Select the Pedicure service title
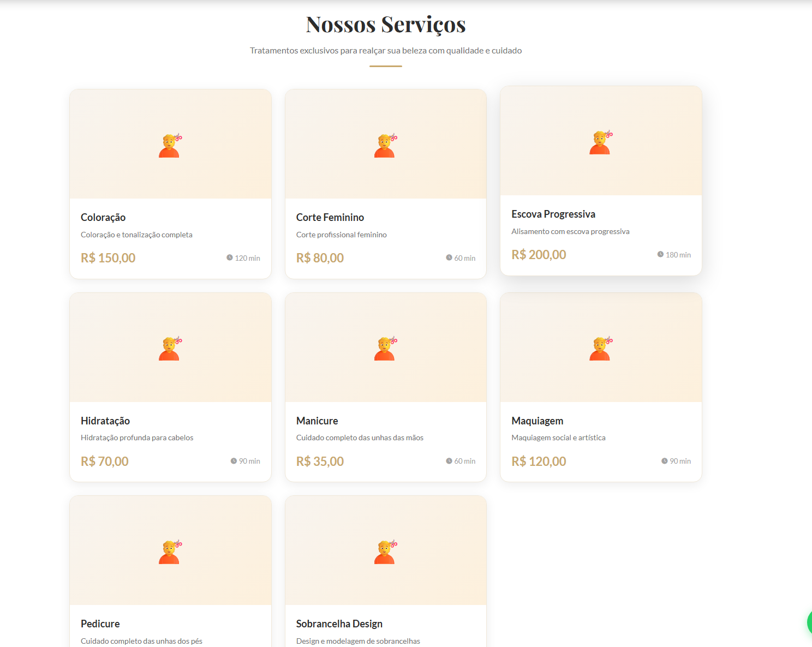The width and height of the screenshot is (812, 647). 100,624
